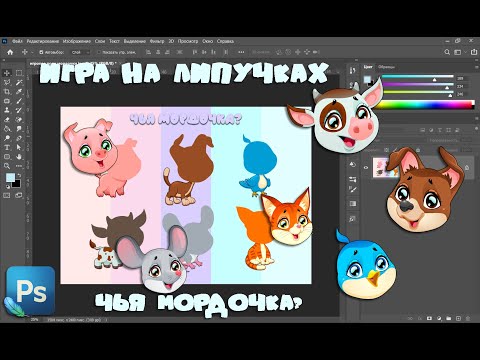The width and height of the screenshot is (480, 360).
Task: Collapse right panels with double-arrow
Action: click(x=477, y=60)
